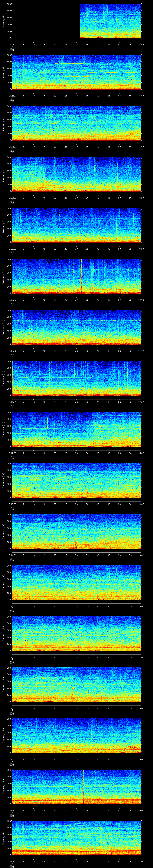Click the '10:12:00' start time label

point(12,453)
